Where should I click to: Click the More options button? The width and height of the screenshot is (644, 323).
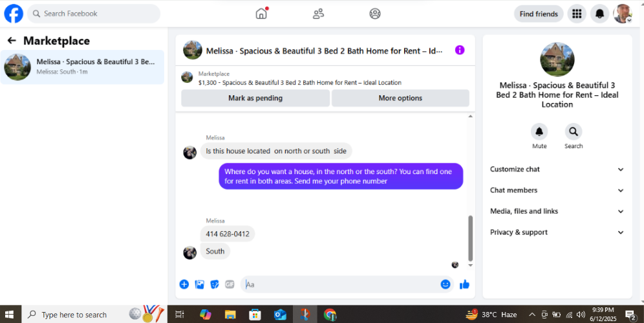click(x=400, y=98)
